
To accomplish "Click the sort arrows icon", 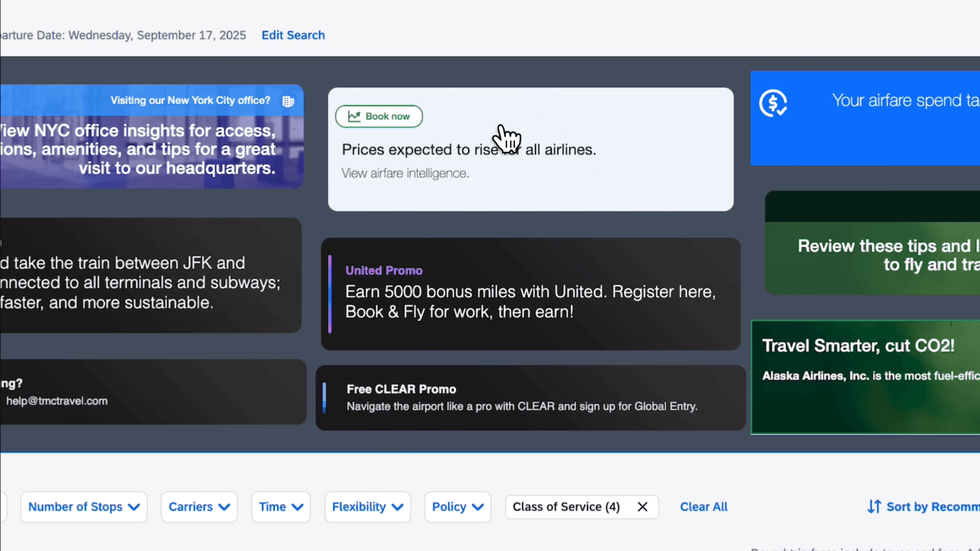I will pyautogui.click(x=874, y=507).
